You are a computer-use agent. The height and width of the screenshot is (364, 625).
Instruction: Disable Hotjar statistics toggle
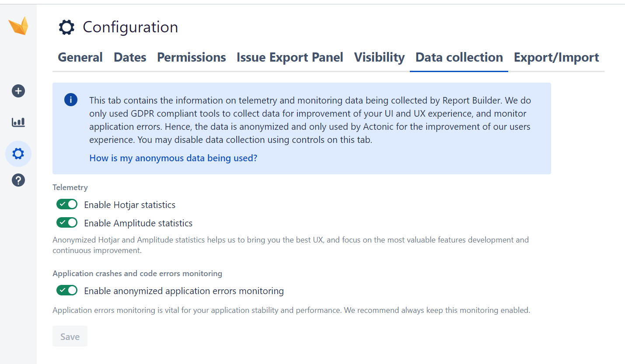(66, 204)
